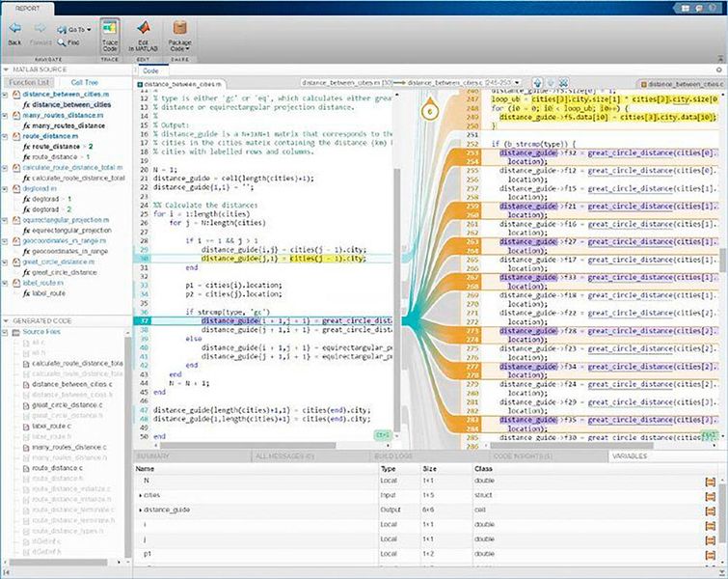Click the next trace down-arrow icon
Screen dimensions: 728x579
coord(551,83)
